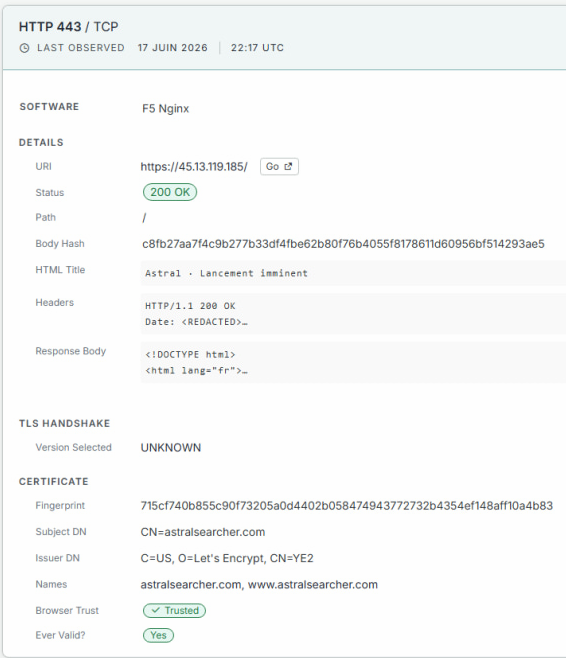Click the TLS HANDSHAKE section heading

pyautogui.click(x=64, y=423)
